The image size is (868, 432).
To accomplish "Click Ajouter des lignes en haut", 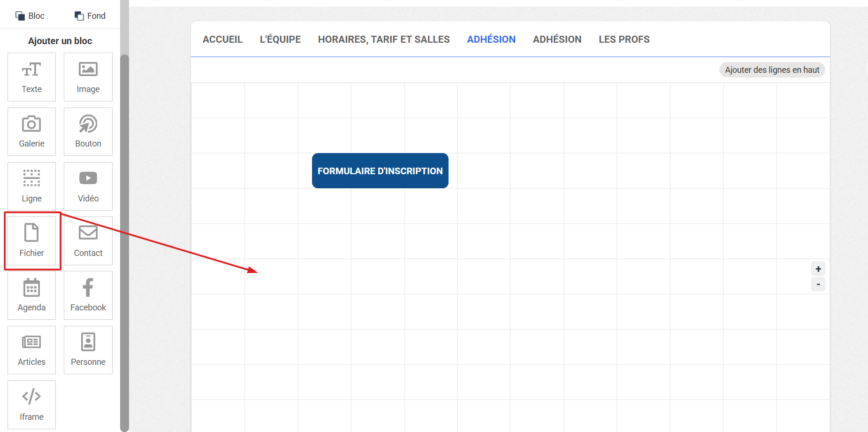I will (772, 70).
